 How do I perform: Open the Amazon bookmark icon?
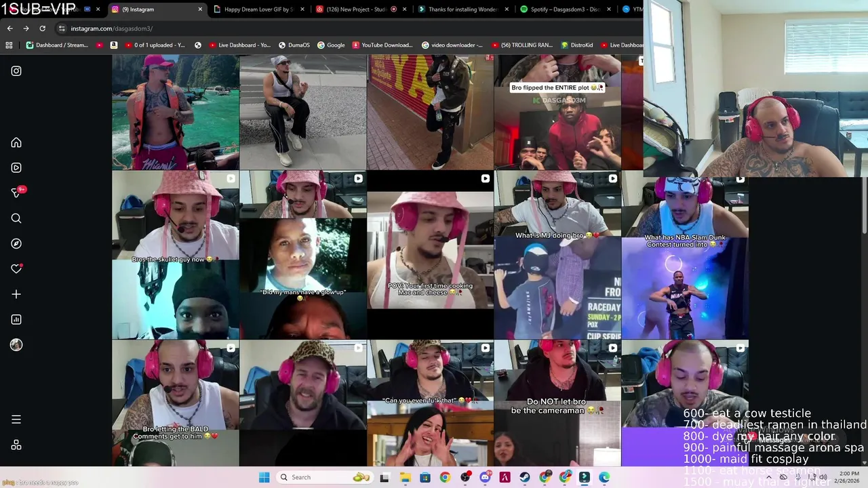coord(114,45)
